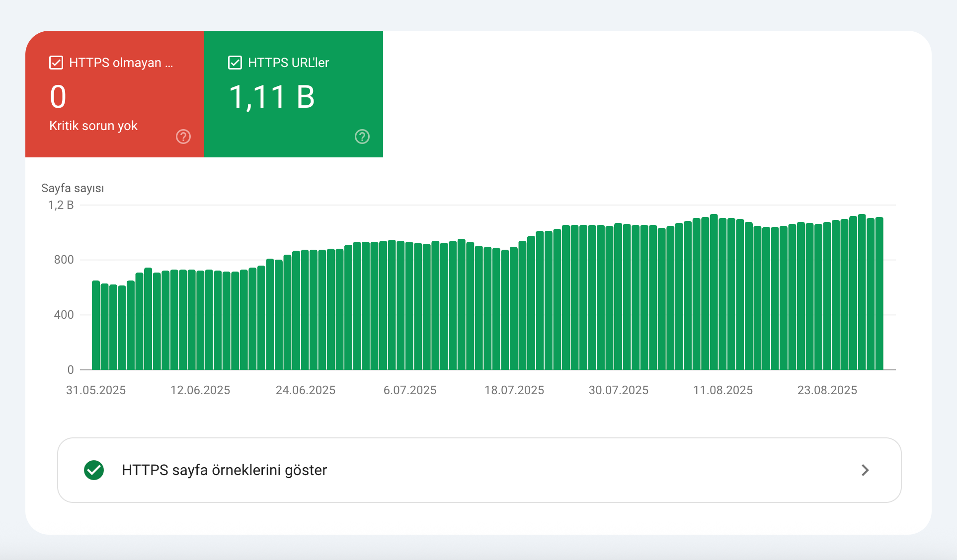The image size is (957, 560).
Task: Open help icon on green HTTPS URL'ler card
Action: (x=362, y=137)
